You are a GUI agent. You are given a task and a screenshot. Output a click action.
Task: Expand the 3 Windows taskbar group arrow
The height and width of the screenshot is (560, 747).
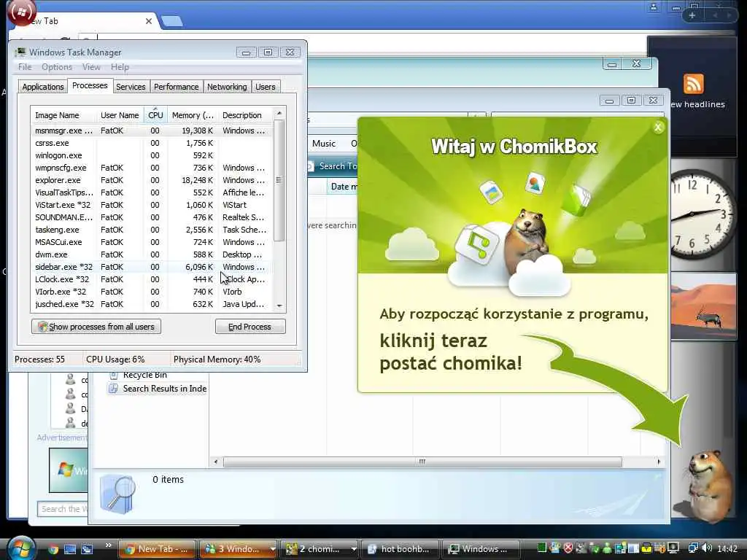272,549
